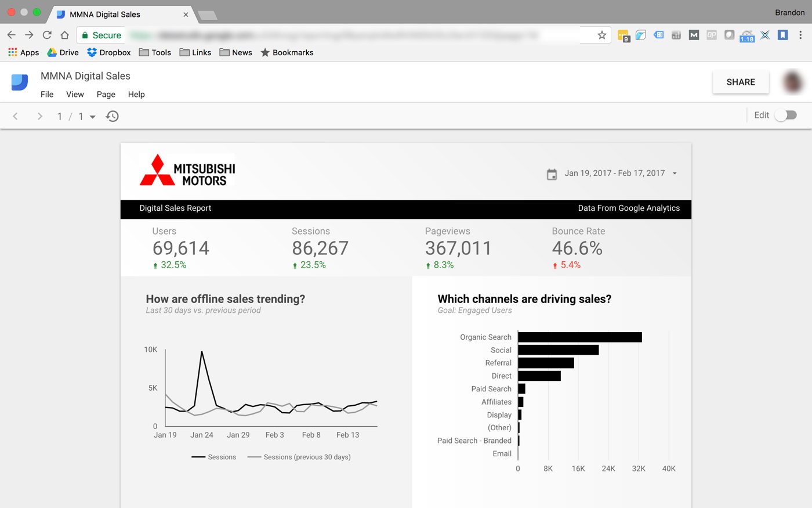Navigate forward in the browser

pyautogui.click(x=29, y=35)
